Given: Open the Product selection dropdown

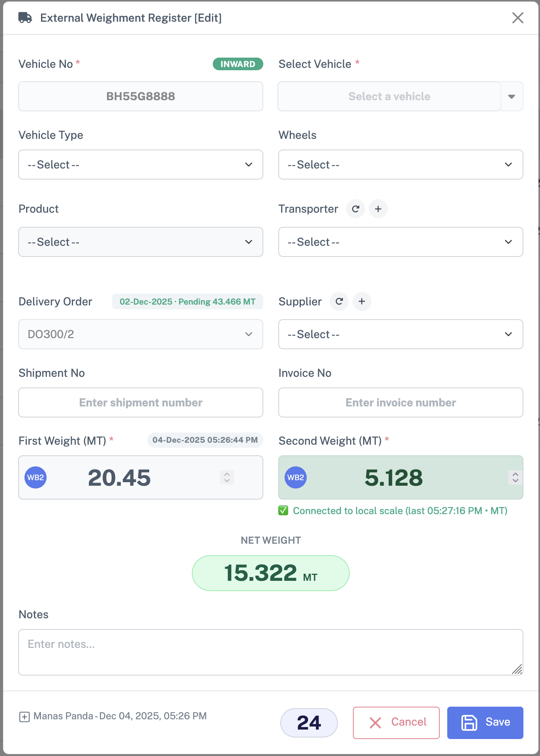Looking at the screenshot, I should (x=141, y=242).
